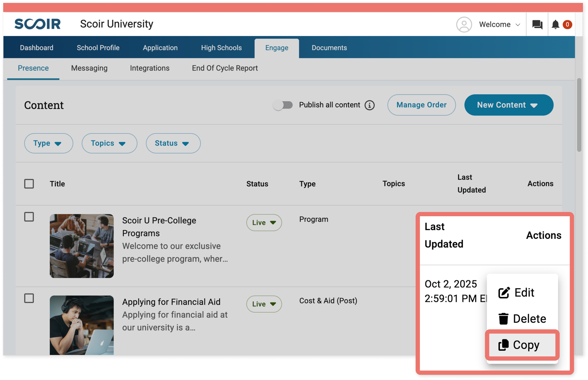The width and height of the screenshot is (588, 380).
Task: Click the user profile avatar icon
Action: [x=464, y=24]
